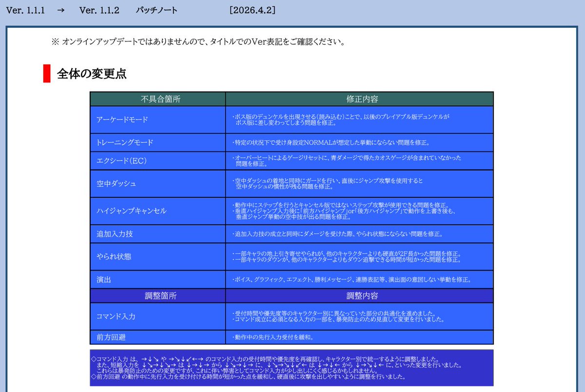Viewport: 585px width, 392px height.
Task: Click the '全体の変更点' section heading
Action: (x=92, y=74)
